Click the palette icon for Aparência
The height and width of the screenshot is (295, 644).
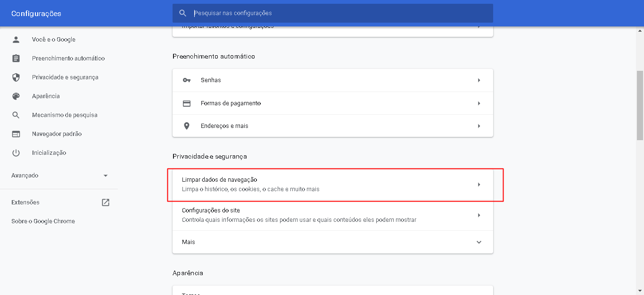(16, 96)
